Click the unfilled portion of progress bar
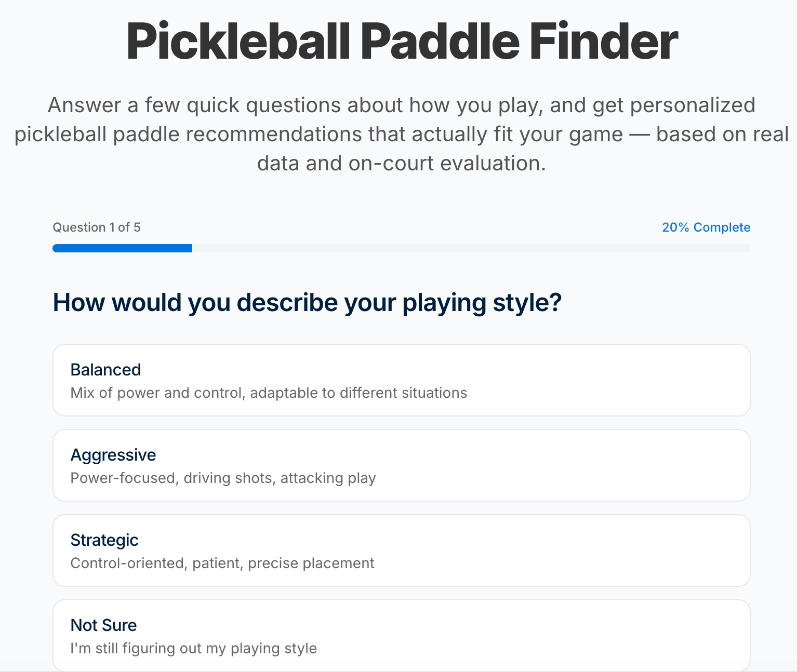 click(x=471, y=248)
